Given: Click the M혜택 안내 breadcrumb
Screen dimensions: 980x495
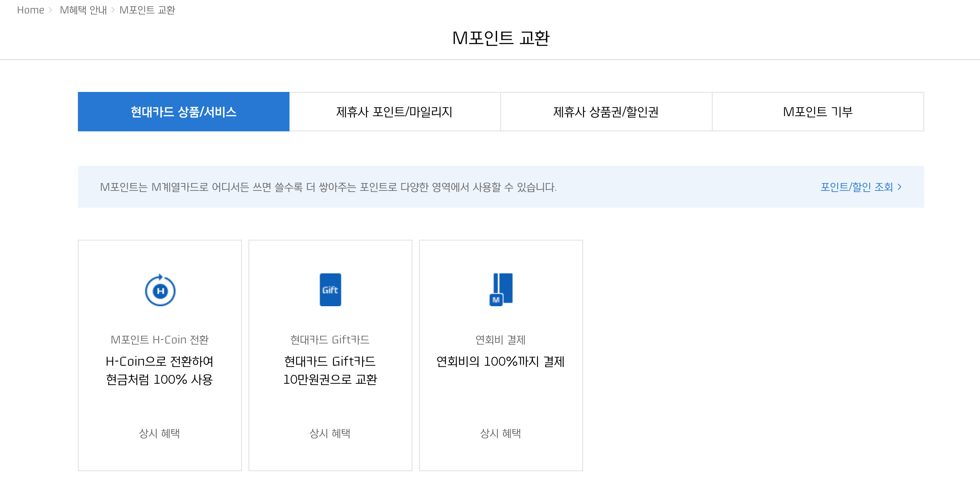Looking at the screenshot, I should [x=83, y=10].
